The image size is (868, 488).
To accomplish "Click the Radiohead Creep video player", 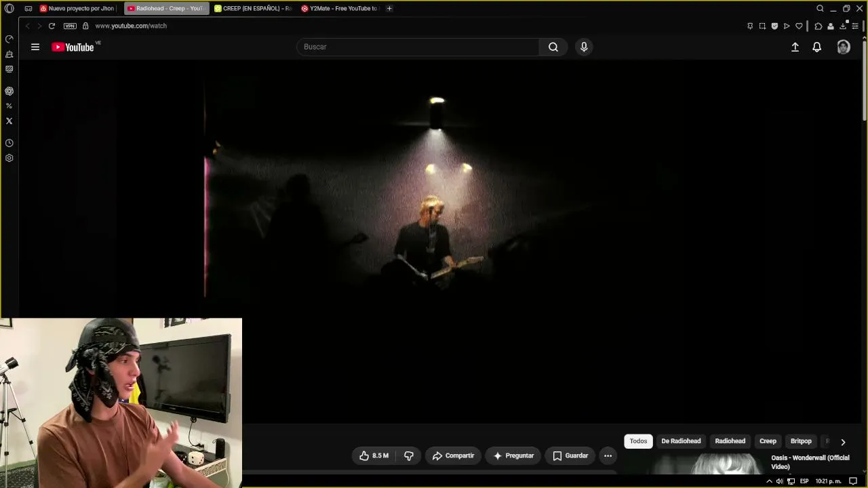I will click(x=440, y=241).
